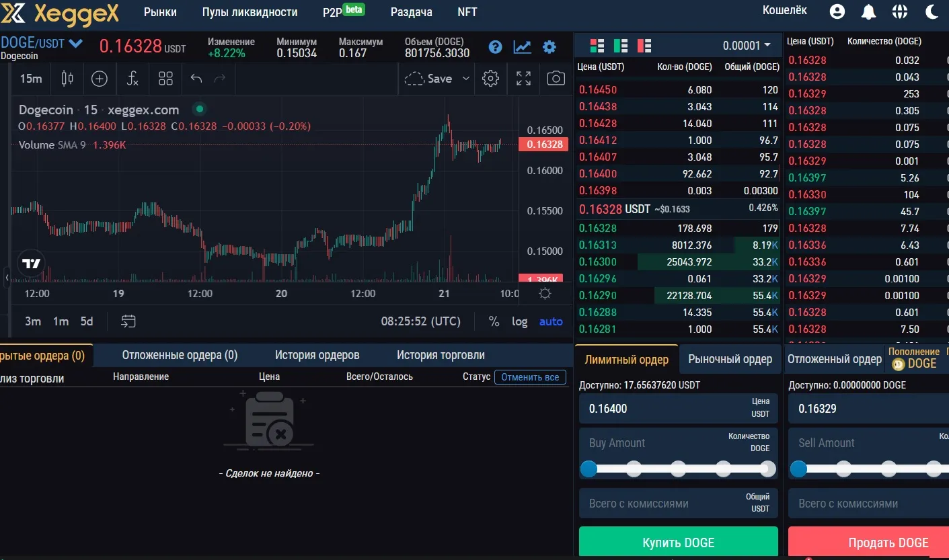The width and height of the screenshot is (949, 560).
Task: Switch to История торговли tab
Action: tap(441, 355)
